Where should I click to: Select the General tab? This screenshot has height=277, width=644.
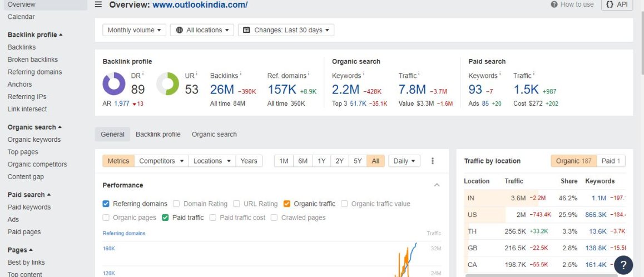click(112, 135)
